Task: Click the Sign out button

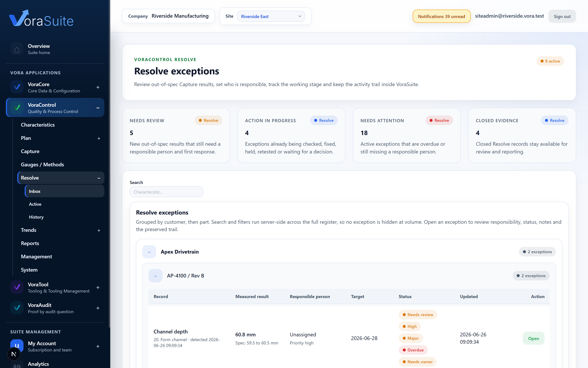Action: click(562, 16)
